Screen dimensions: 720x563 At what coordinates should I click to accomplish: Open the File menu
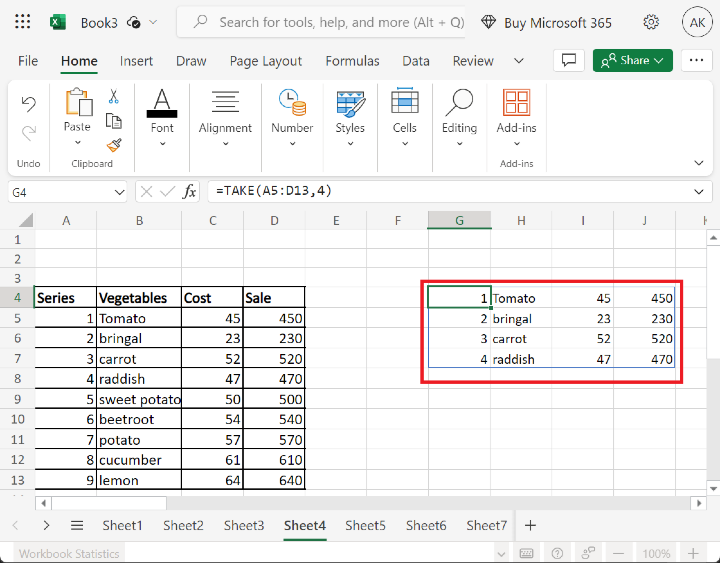coord(28,61)
